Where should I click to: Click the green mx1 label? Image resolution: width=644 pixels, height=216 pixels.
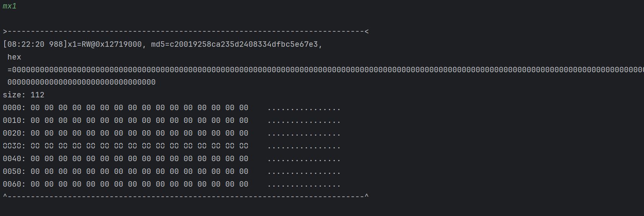pos(10,7)
